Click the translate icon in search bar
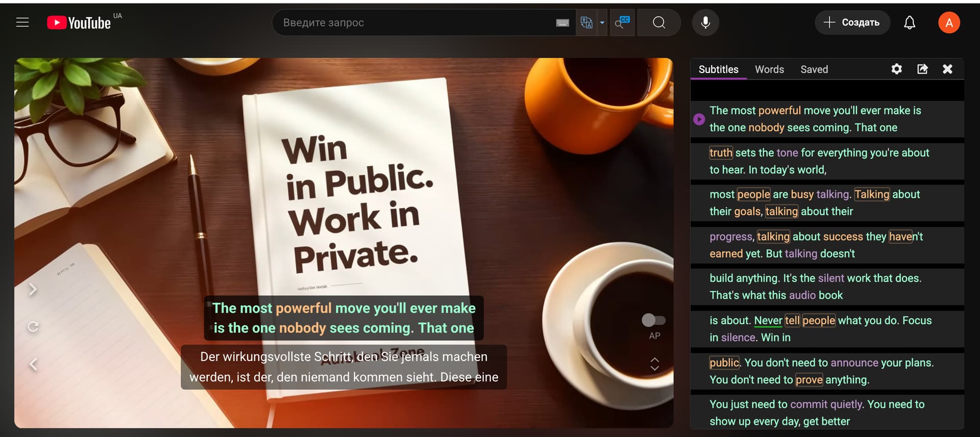The height and width of the screenshot is (437, 980). (586, 22)
